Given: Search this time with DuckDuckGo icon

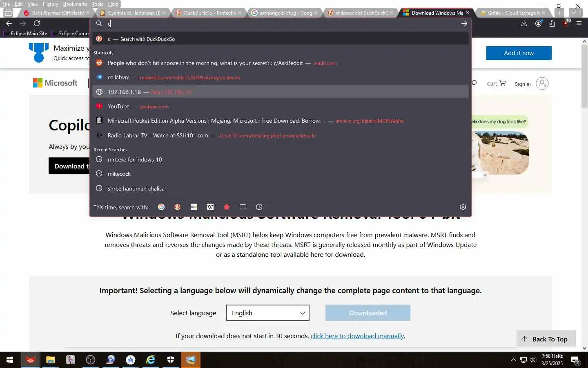Looking at the screenshot, I should (x=177, y=207).
